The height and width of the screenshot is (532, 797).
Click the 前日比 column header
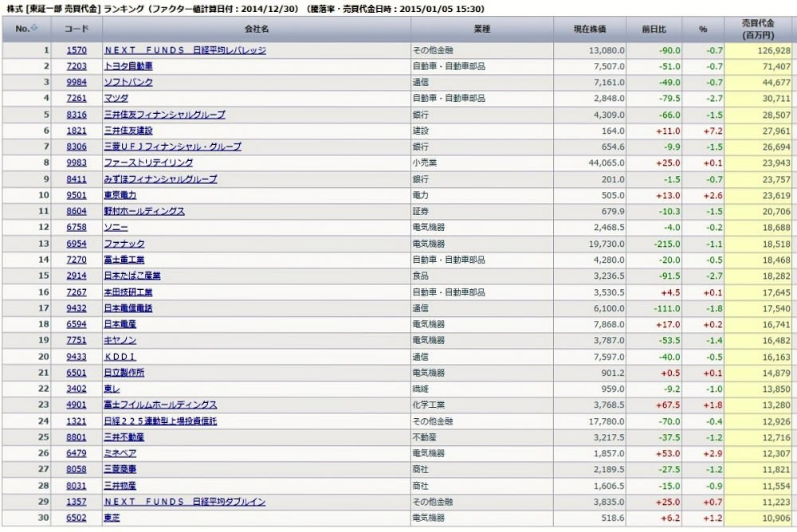pos(654,29)
